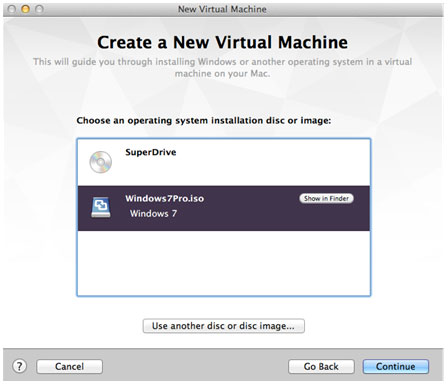
Task: Click Use another disc or disc image
Action: (x=223, y=326)
